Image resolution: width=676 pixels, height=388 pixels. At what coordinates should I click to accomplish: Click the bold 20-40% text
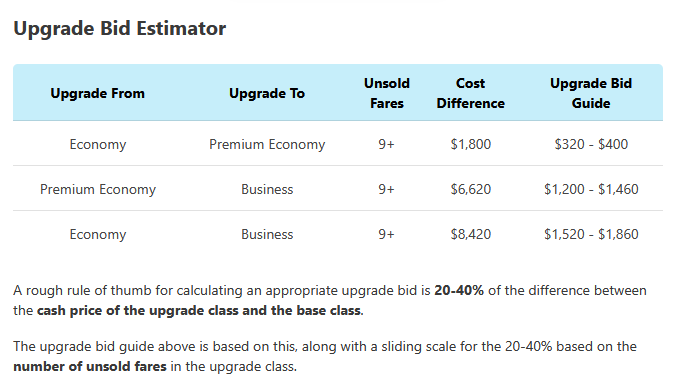point(459,290)
